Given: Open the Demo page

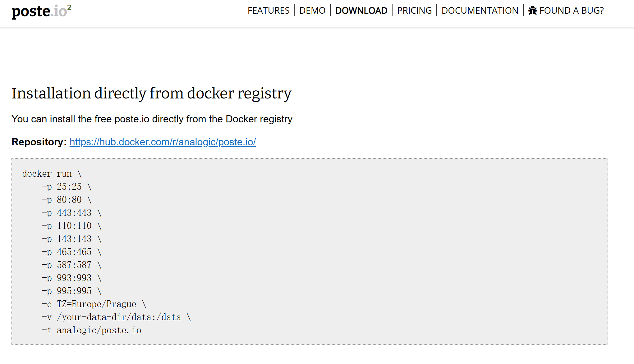Looking at the screenshot, I should click(312, 11).
